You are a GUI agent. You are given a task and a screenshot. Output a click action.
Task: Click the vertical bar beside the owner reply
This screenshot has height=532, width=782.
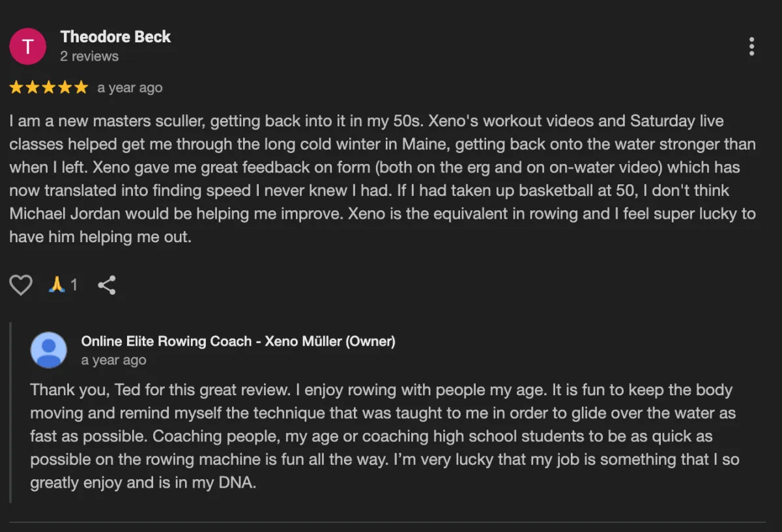[x=10, y=412]
